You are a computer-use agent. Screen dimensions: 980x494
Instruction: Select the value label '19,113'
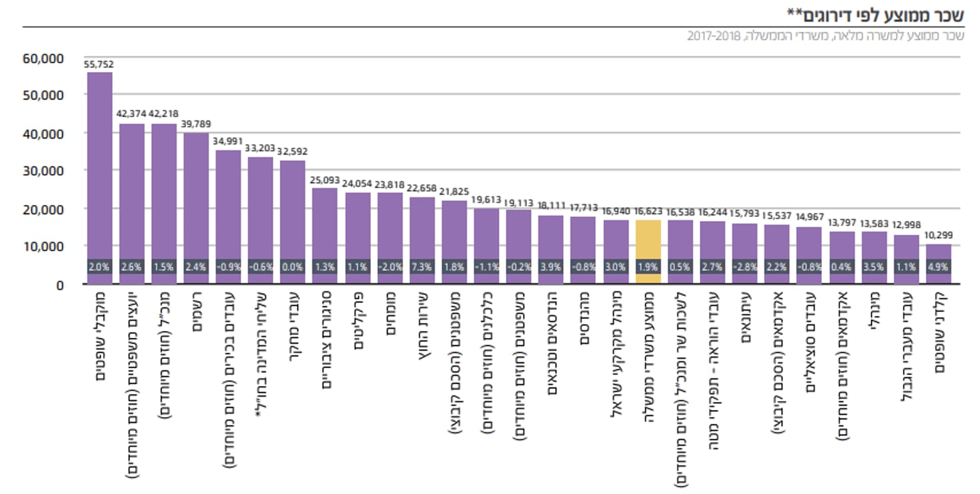(x=519, y=202)
